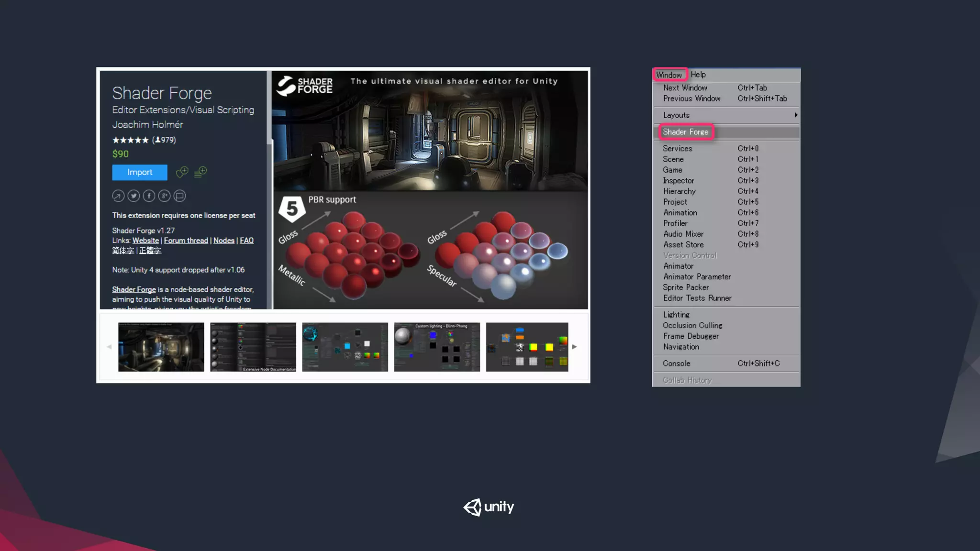980x551 pixels.
Task: Share Shader Forge on Twitter
Action: 134,196
